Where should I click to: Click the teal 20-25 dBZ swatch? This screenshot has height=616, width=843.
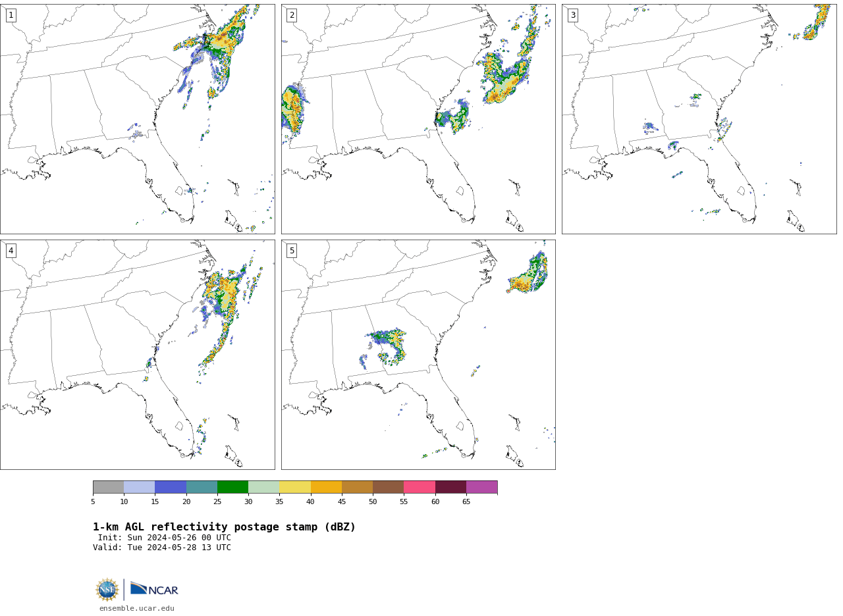point(202,487)
